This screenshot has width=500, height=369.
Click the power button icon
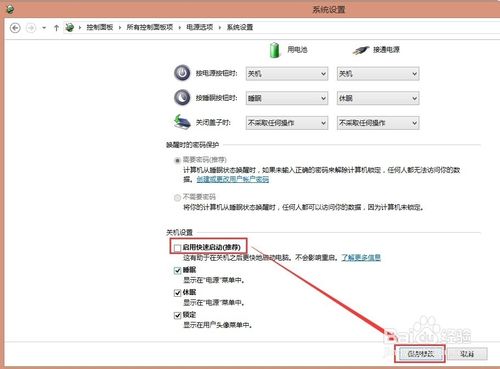[x=182, y=73]
